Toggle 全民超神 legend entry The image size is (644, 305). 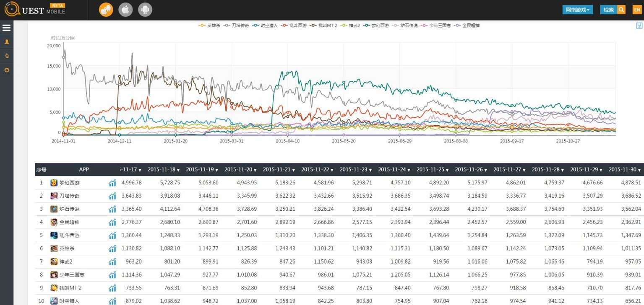[468, 26]
